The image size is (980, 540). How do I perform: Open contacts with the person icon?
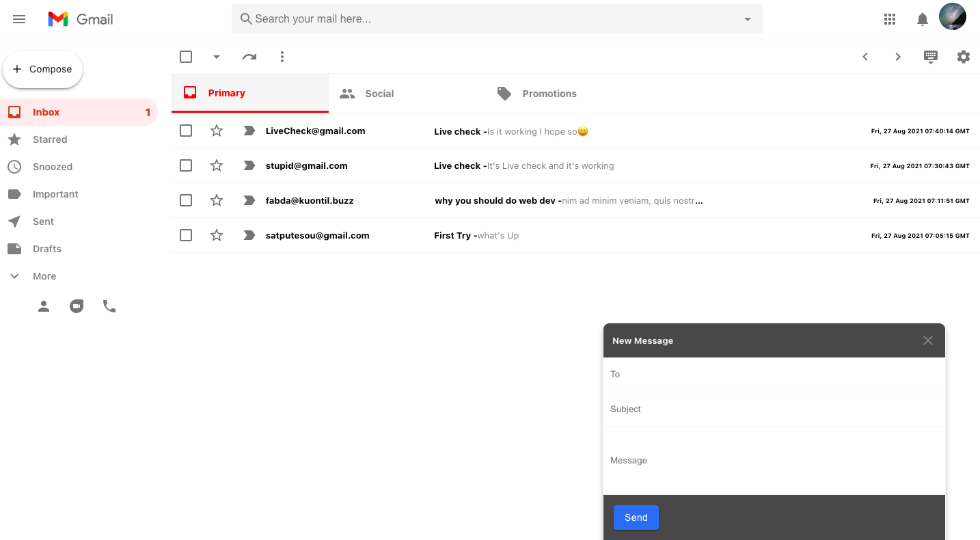[x=44, y=306]
